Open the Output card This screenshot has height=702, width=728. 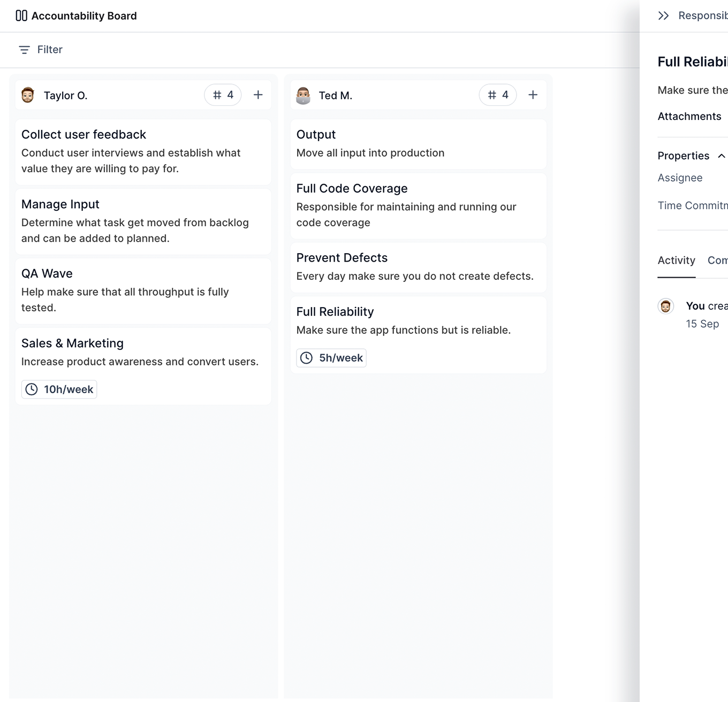[419, 144]
